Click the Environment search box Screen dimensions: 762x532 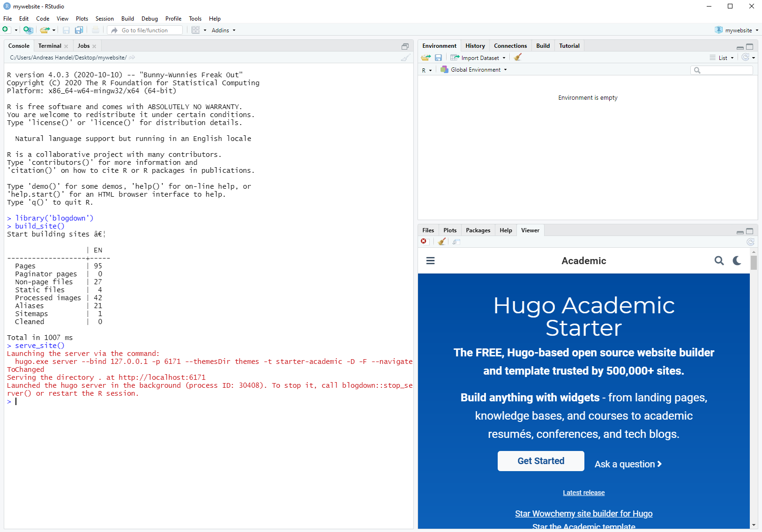click(722, 70)
